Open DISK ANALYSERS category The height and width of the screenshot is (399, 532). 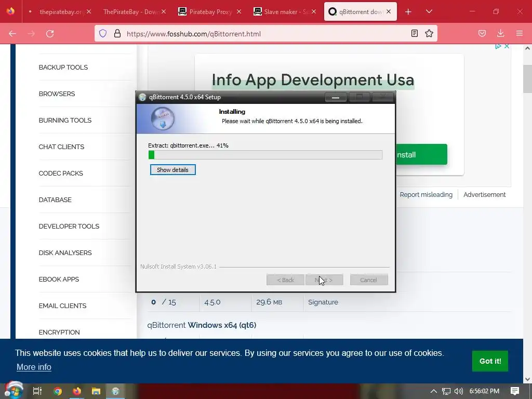[65, 252]
